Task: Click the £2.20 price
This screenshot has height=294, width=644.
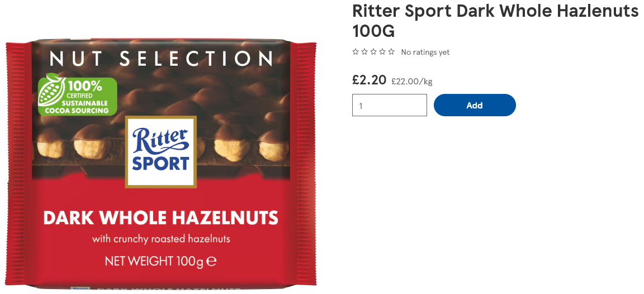Action: (369, 80)
